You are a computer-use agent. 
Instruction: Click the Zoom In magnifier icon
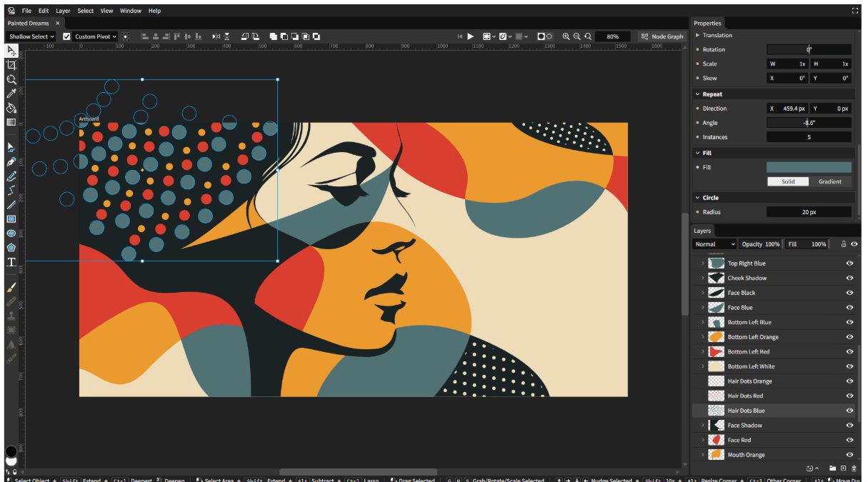567,36
